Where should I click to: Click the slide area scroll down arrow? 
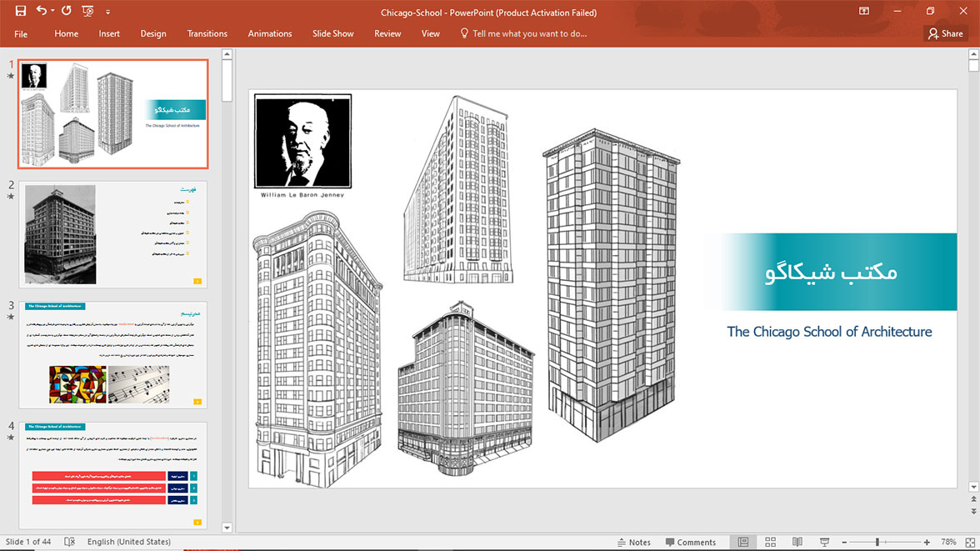tap(973, 487)
